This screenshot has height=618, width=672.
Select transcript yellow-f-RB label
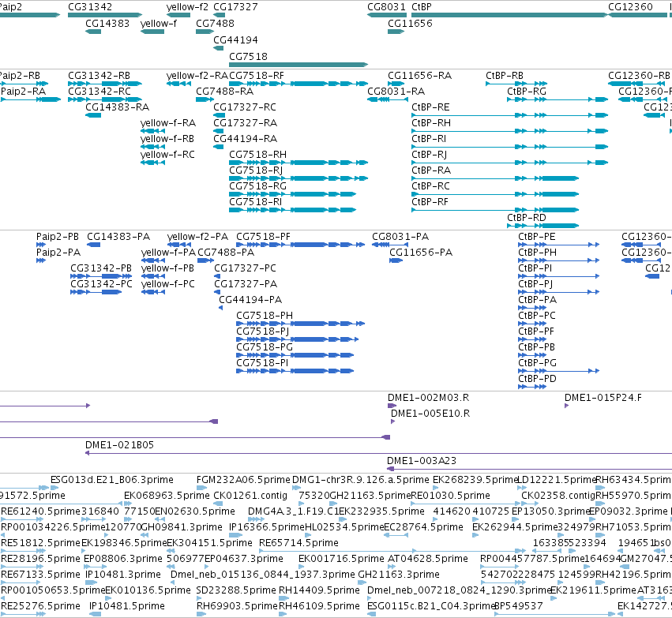[167, 139]
